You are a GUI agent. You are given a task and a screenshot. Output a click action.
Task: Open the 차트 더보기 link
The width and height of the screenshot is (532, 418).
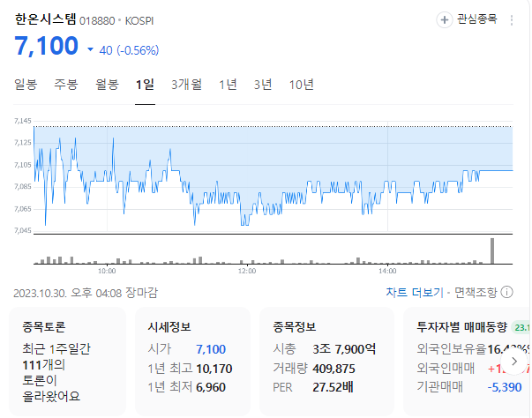point(415,292)
